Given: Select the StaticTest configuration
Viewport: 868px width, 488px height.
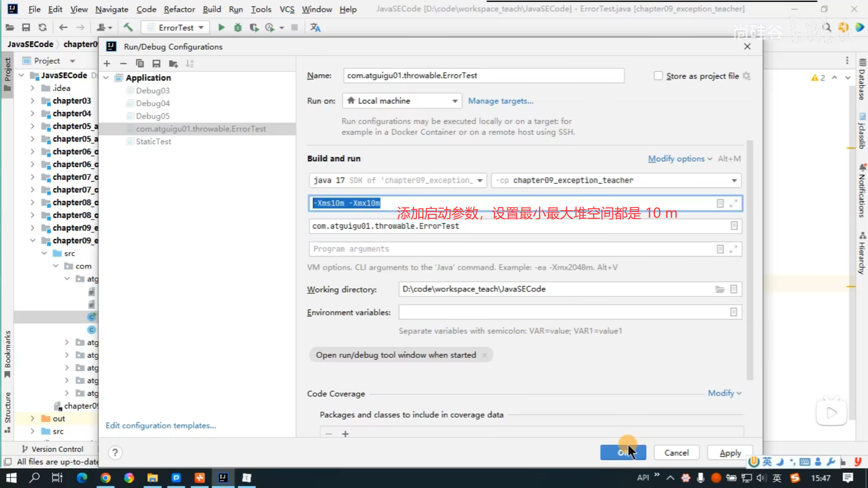Looking at the screenshot, I should pyautogui.click(x=153, y=141).
